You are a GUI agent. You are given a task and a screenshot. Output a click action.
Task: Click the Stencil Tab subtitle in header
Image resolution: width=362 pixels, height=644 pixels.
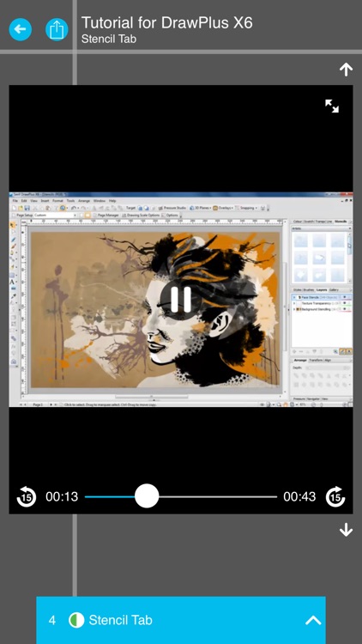[x=109, y=39]
